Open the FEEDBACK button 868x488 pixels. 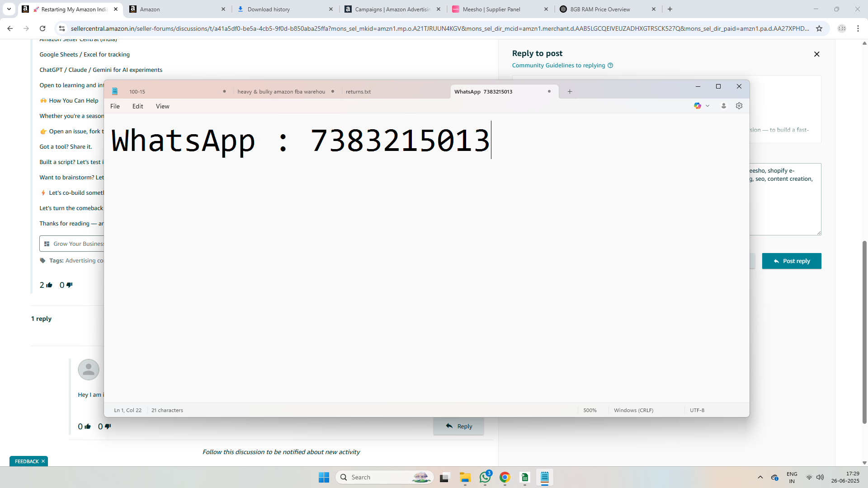(27, 461)
